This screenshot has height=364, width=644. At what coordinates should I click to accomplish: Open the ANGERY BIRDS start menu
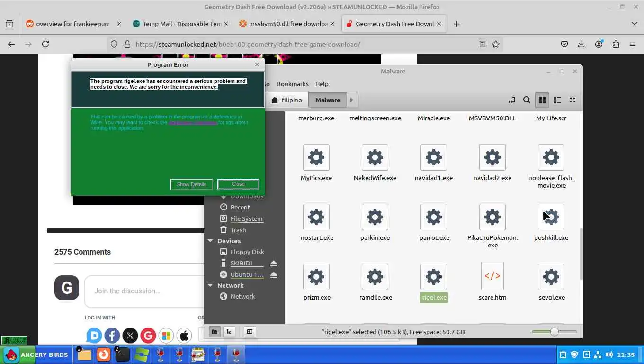point(36,355)
